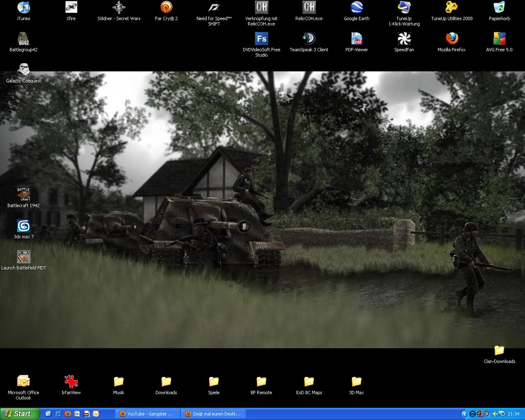Open the EoD BC Maps folder
The image size is (525, 420).
click(309, 385)
